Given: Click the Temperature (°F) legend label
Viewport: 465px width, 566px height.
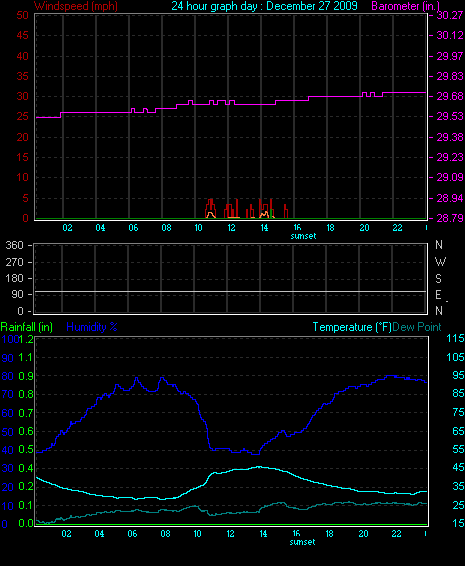Looking at the screenshot, I should click(x=352, y=327).
